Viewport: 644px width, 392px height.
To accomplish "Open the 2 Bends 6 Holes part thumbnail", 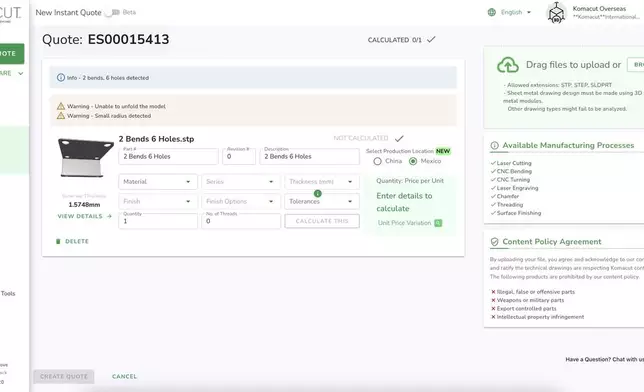I will click(85, 158).
